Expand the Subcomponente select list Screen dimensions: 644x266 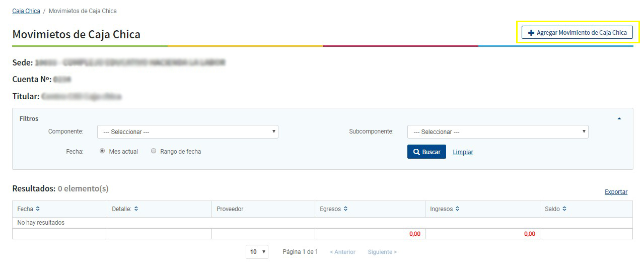click(497, 132)
